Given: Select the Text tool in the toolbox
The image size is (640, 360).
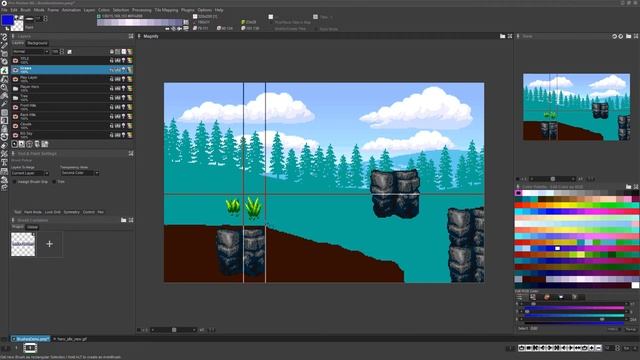Looking at the screenshot, I should coord(4,162).
